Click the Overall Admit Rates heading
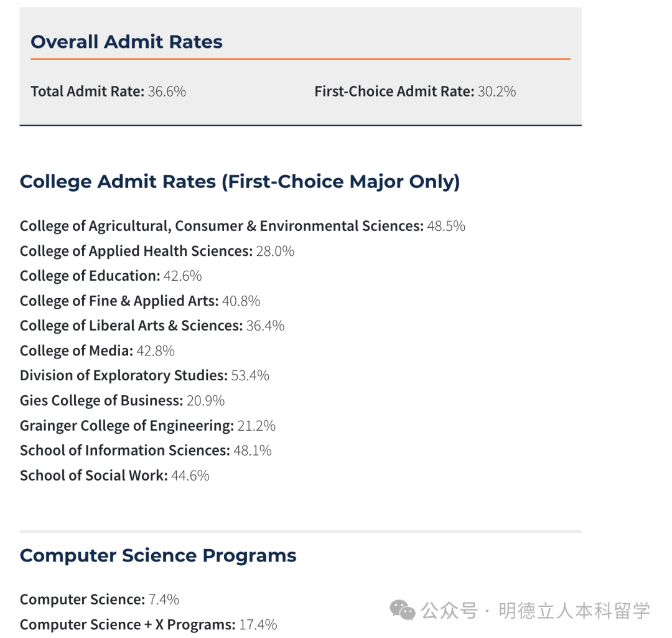This screenshot has width=672, height=638. tap(126, 42)
